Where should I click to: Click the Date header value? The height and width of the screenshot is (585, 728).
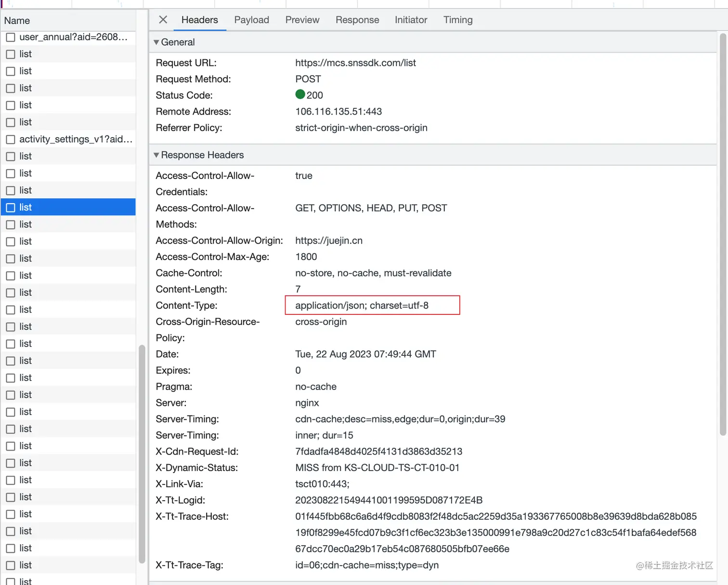(365, 354)
